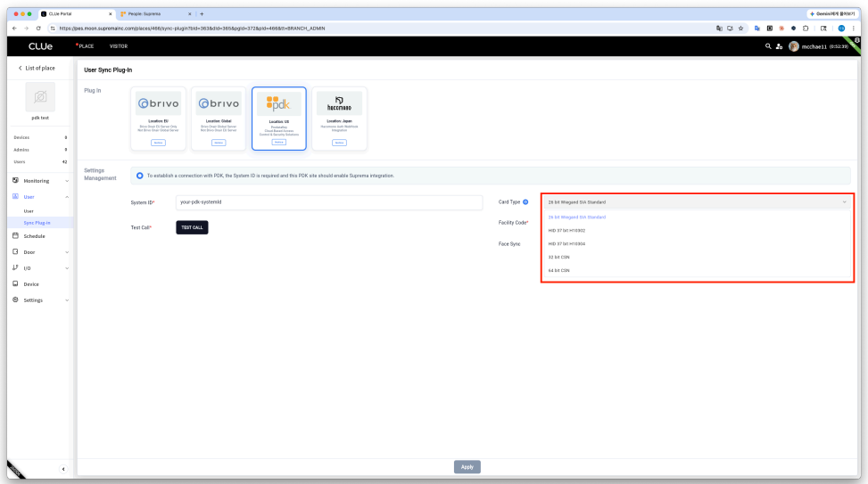Click the Card Type info icon
This screenshot has width=868, height=484.
pos(525,202)
